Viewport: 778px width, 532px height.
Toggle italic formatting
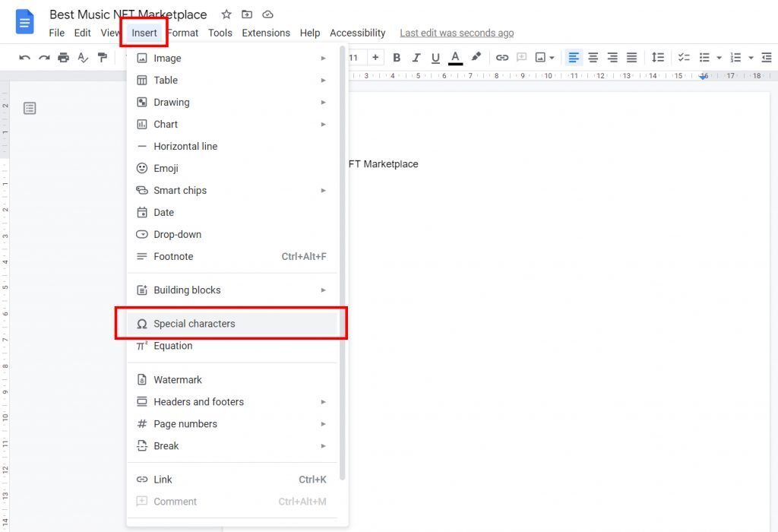pos(416,57)
